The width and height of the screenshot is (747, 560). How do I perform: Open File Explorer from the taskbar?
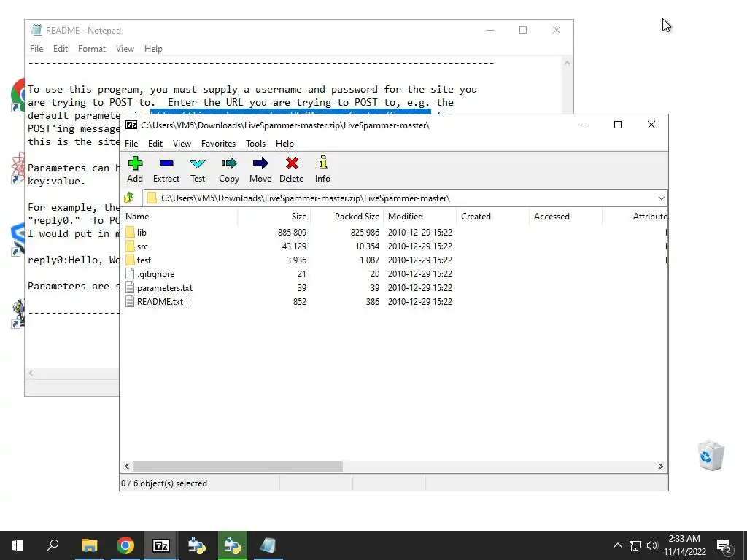pos(89,545)
